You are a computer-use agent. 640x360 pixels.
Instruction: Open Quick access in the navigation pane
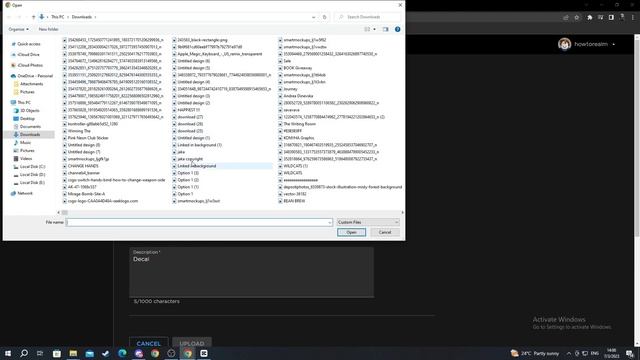(x=29, y=44)
